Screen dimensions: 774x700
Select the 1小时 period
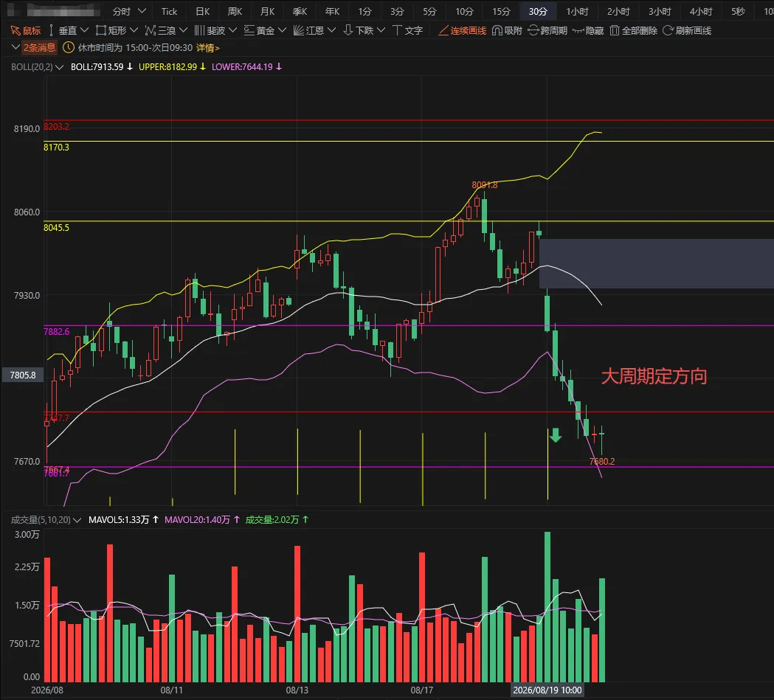[x=577, y=11]
